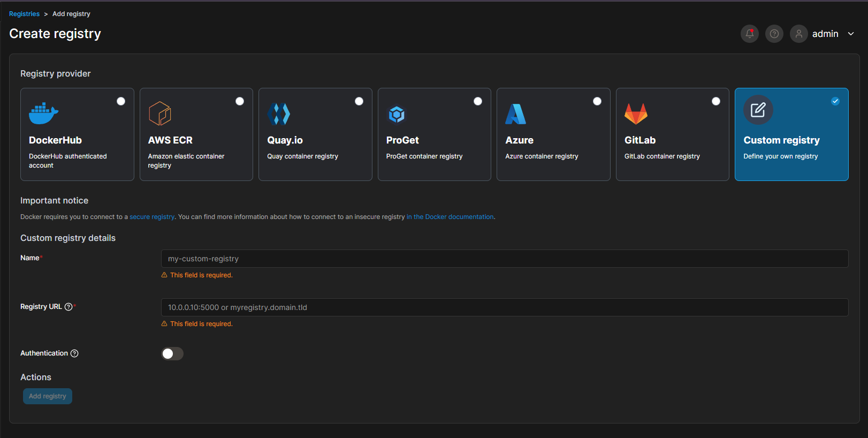Click the AWS ECR cube icon
The width and height of the screenshot is (868, 438).
(x=159, y=113)
